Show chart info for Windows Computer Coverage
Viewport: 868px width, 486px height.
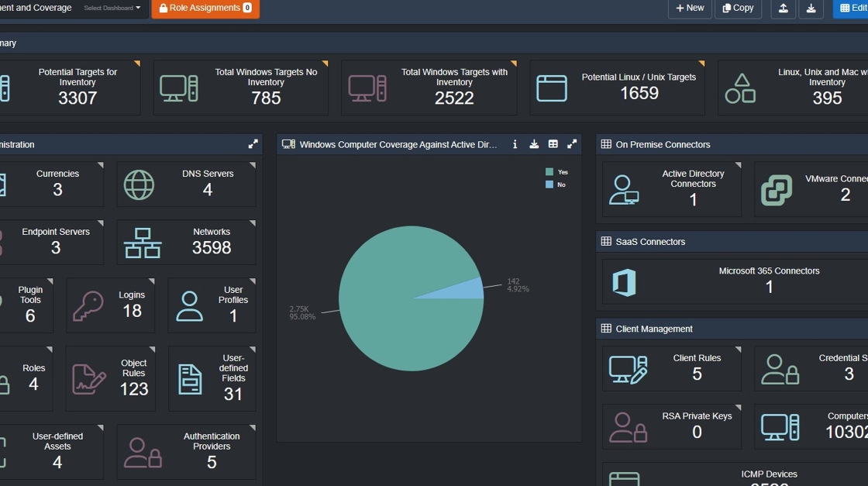[515, 144]
